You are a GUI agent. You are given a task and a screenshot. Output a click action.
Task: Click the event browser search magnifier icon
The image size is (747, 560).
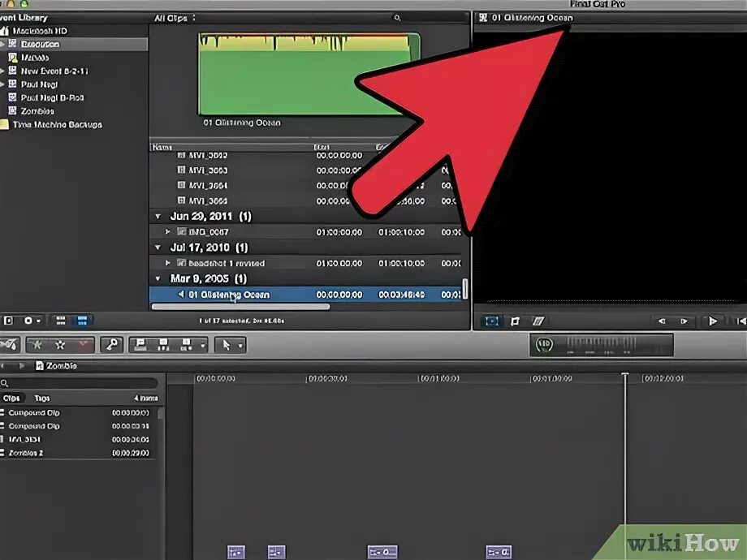(397, 18)
